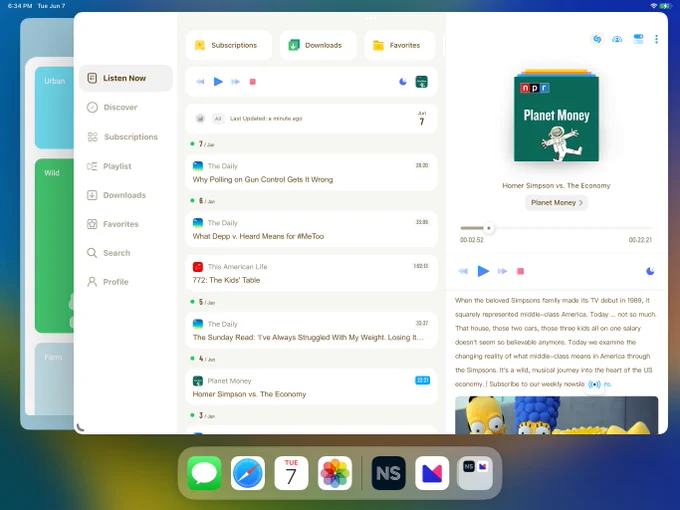This screenshot has width=680, height=510.
Task: Toggle sleep timer moon in main player
Action: click(x=650, y=271)
